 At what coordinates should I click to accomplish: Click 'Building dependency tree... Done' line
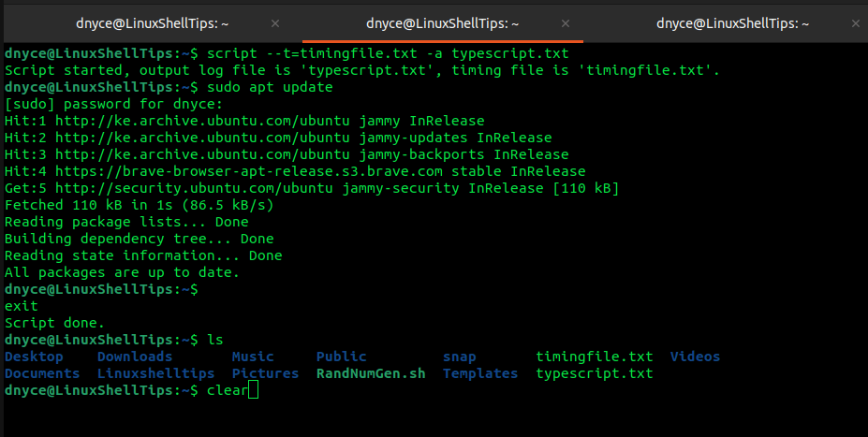point(139,239)
